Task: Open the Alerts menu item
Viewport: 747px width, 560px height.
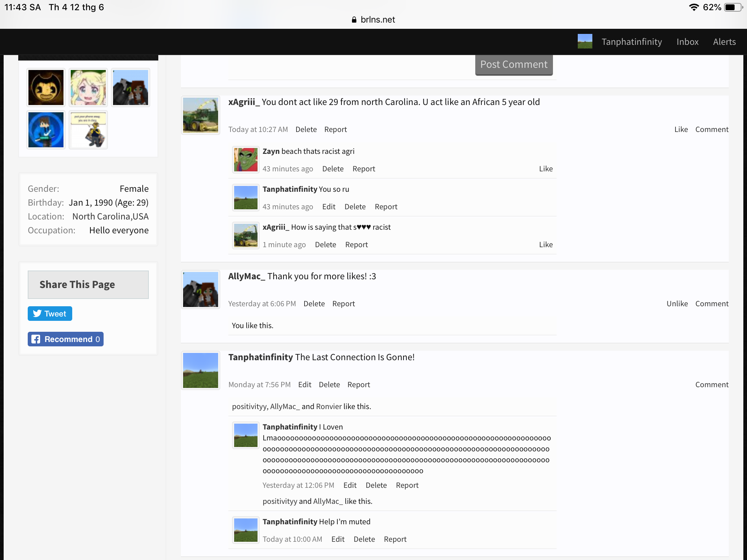Action: coord(724,42)
